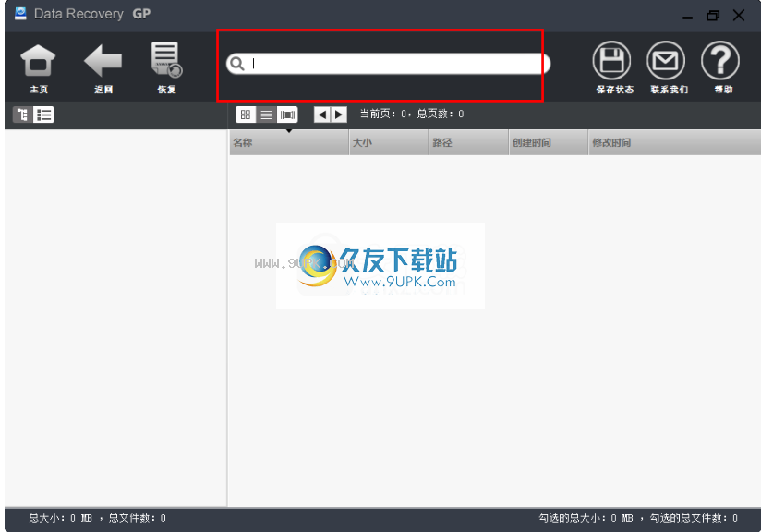
Task: Restore down the Data Recovery window
Action: click(x=713, y=16)
